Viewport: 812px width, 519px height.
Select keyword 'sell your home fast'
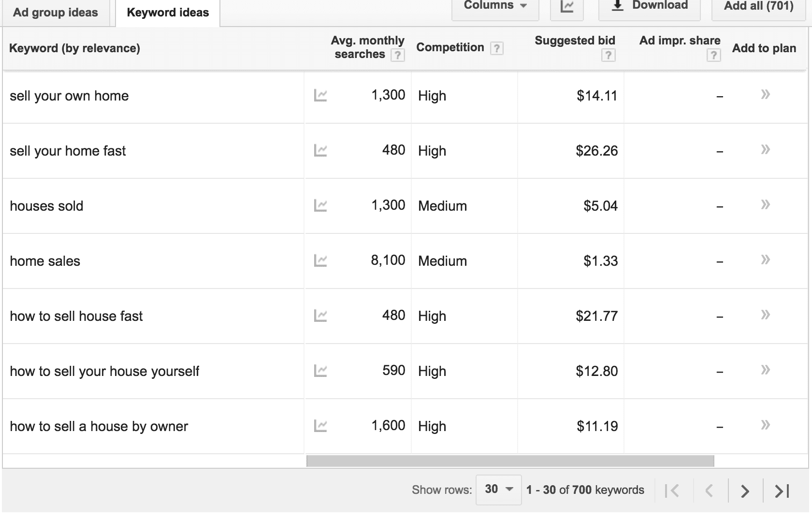tap(68, 151)
